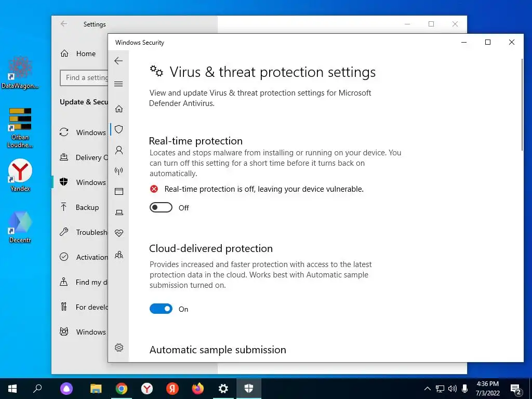
Task: Open the taskbar clock and date
Action: point(488,389)
